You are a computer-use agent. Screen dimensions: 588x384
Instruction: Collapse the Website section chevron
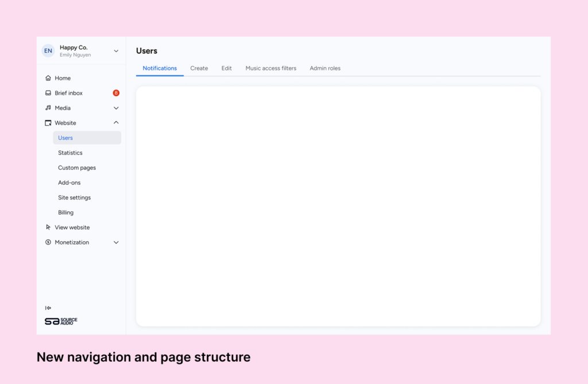pyautogui.click(x=116, y=123)
